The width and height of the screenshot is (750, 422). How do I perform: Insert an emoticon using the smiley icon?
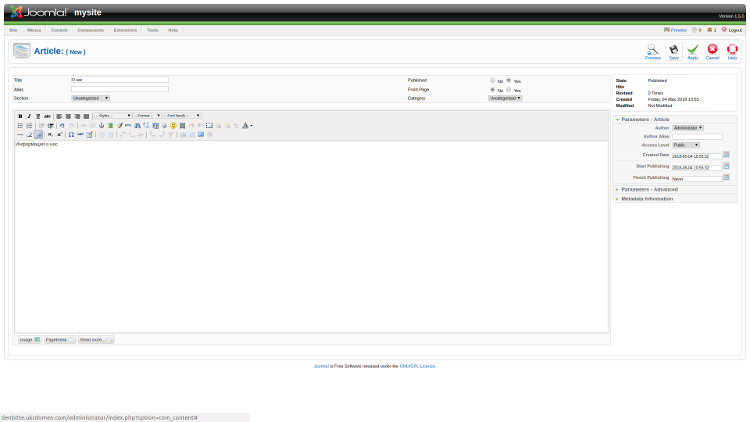(173, 125)
